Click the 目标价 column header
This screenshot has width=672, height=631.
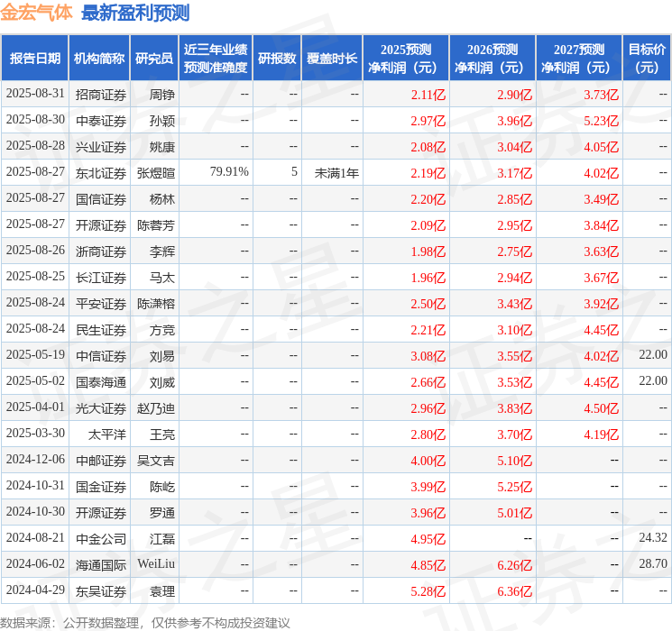point(647,59)
